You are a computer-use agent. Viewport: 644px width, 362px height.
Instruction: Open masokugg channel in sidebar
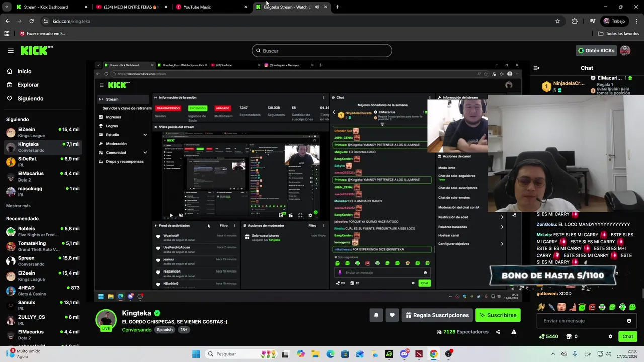point(42,191)
